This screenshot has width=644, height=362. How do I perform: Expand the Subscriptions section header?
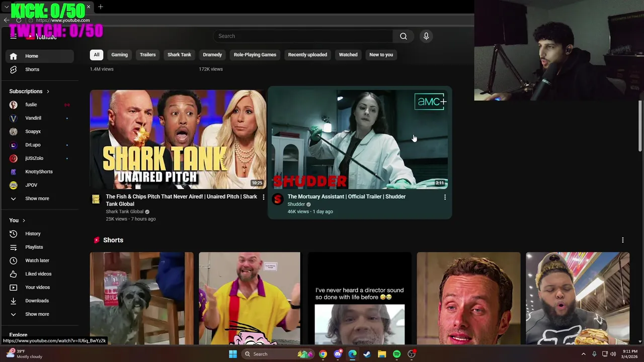pos(29,92)
